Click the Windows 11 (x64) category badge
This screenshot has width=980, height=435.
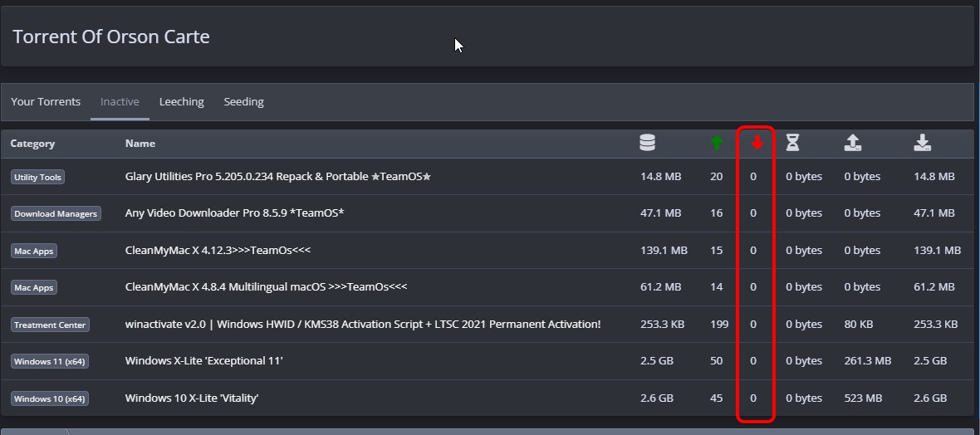(49, 362)
